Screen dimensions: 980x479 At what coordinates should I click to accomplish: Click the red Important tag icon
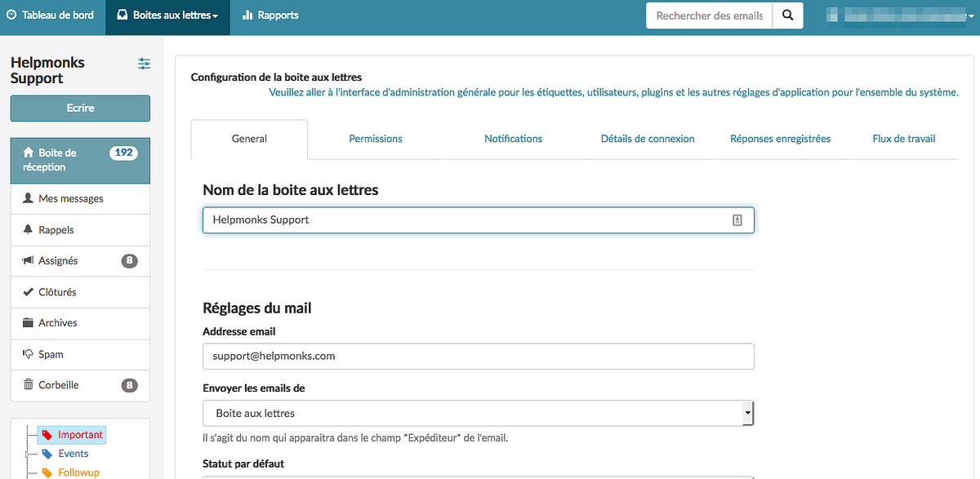47,435
